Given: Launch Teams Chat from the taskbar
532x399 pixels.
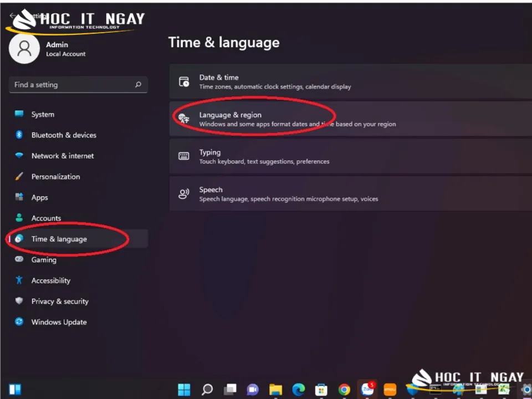Looking at the screenshot, I should [253, 390].
